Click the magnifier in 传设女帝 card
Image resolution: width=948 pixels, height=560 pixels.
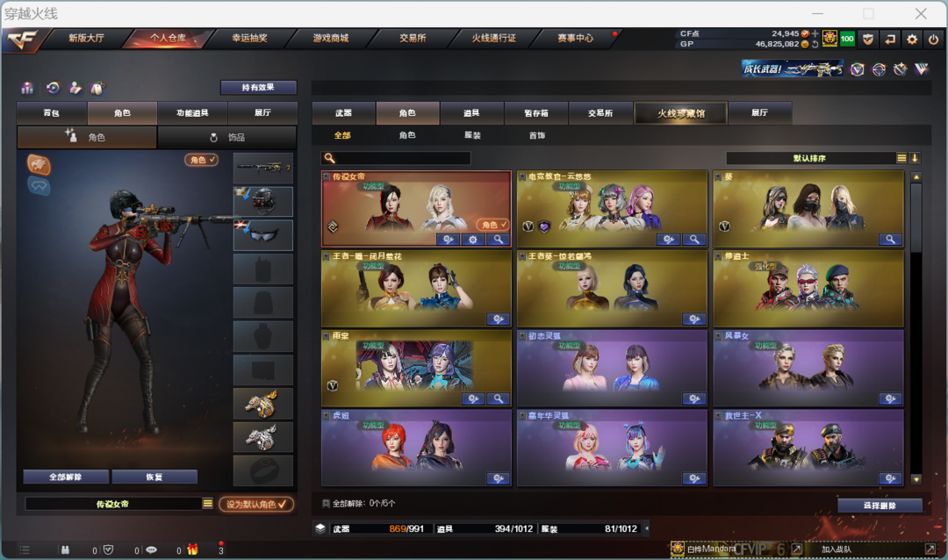(x=499, y=240)
